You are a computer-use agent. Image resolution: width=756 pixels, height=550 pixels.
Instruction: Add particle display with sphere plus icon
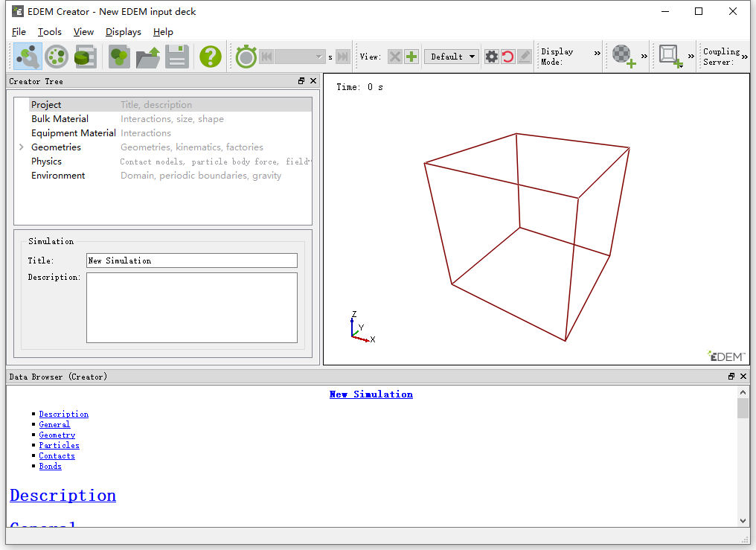pyautogui.click(x=624, y=57)
